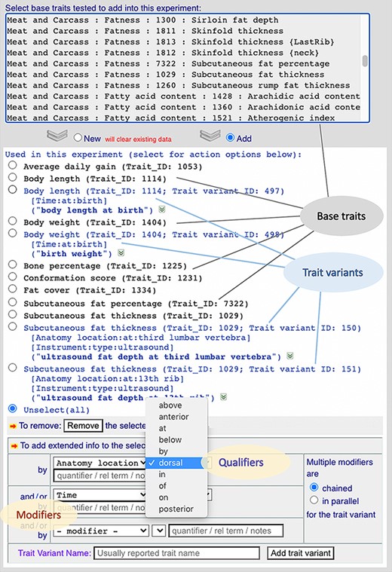Select Subcutaneous fat thickness variant 150 radio
Viewport: 392px width, 572px height.
[x=13, y=326]
